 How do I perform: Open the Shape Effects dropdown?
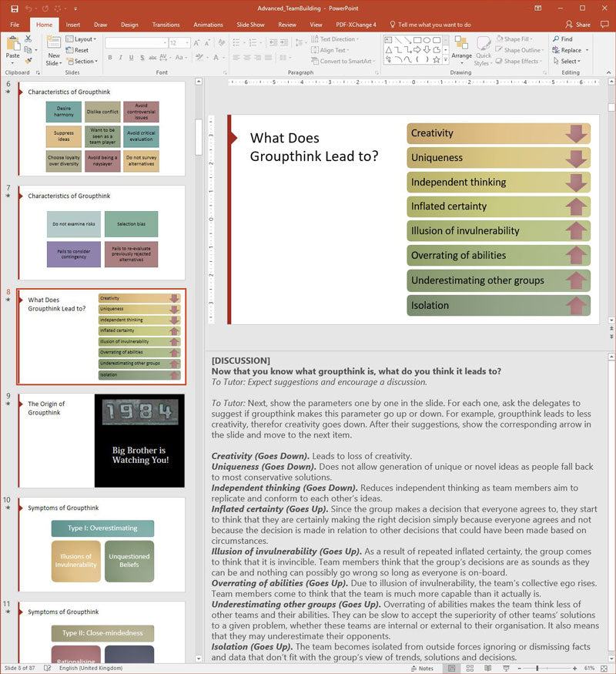point(519,62)
